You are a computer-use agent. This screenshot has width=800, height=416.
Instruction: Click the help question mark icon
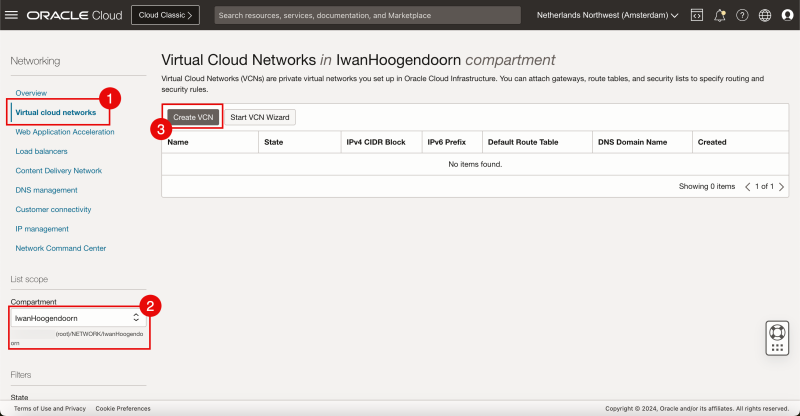coord(742,15)
